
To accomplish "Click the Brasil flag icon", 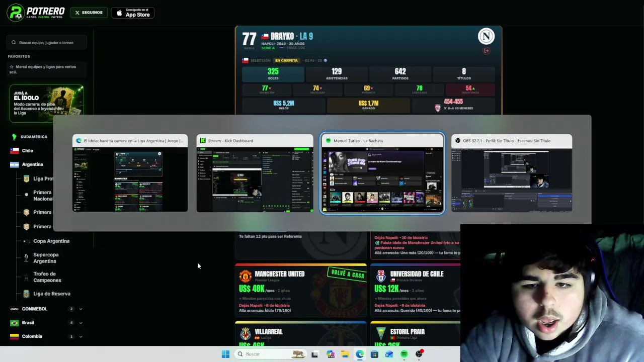I will point(15,323).
